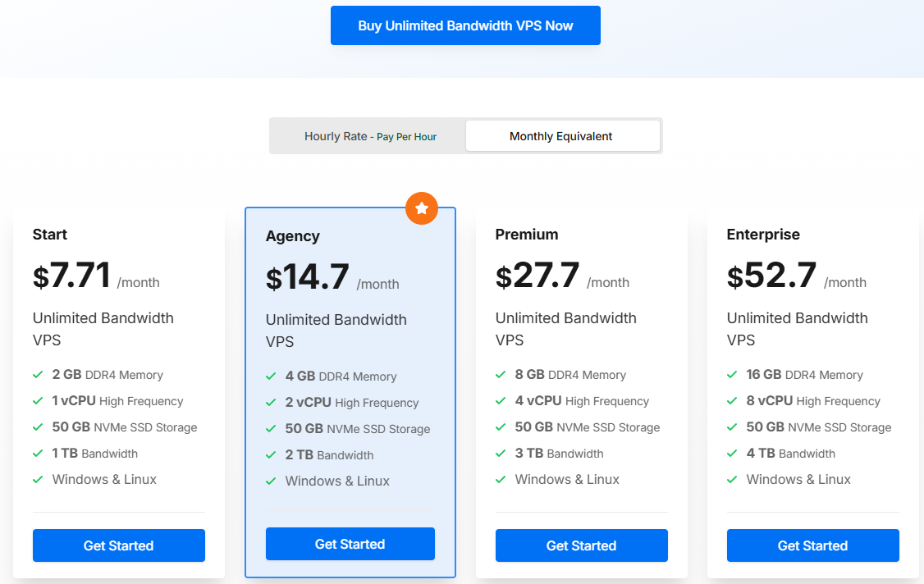The height and width of the screenshot is (584, 924).
Task: Click Get Started under Enterprise plan
Action: pyautogui.click(x=812, y=545)
